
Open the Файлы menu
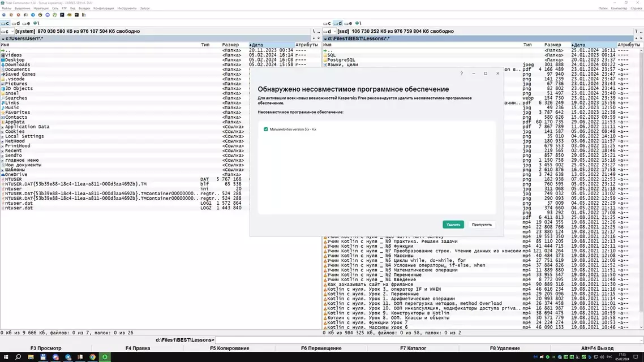(7, 8)
